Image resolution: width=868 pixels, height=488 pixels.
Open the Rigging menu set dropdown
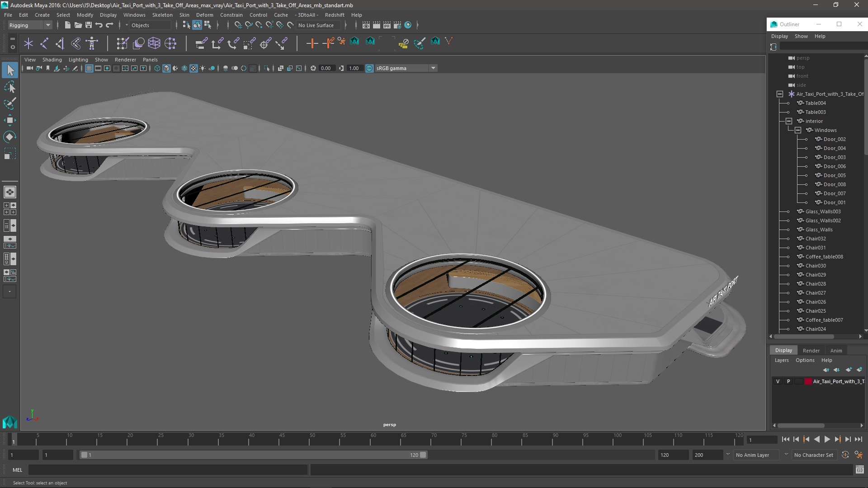[x=30, y=25]
